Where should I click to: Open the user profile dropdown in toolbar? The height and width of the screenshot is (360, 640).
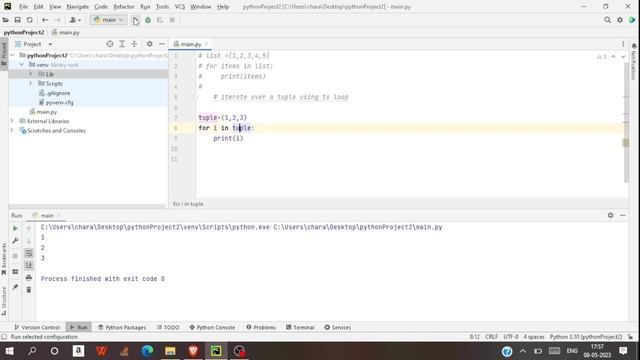[x=75, y=20]
